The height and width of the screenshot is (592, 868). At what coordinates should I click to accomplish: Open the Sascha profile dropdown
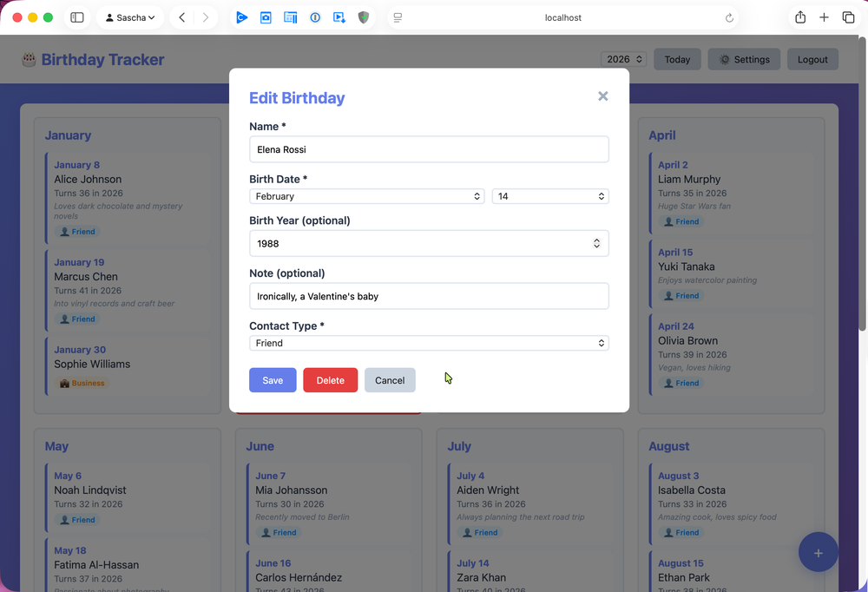tap(130, 17)
